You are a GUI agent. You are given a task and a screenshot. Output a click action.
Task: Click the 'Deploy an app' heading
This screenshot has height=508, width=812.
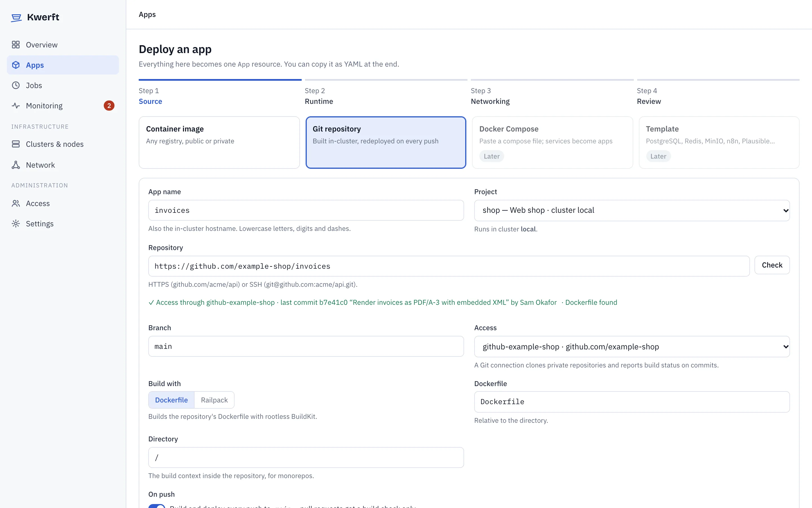point(175,49)
